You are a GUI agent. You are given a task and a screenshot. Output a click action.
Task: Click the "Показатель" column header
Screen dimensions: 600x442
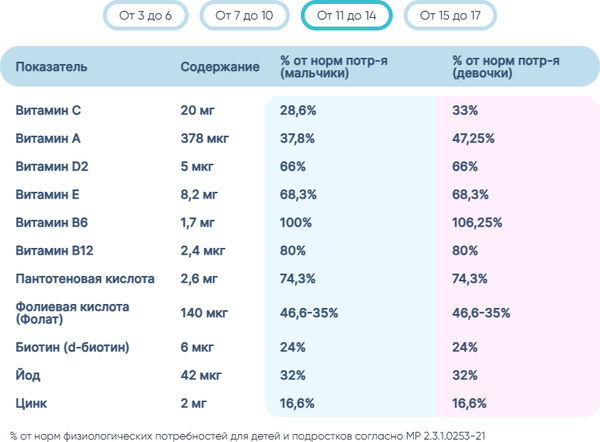tap(51, 67)
